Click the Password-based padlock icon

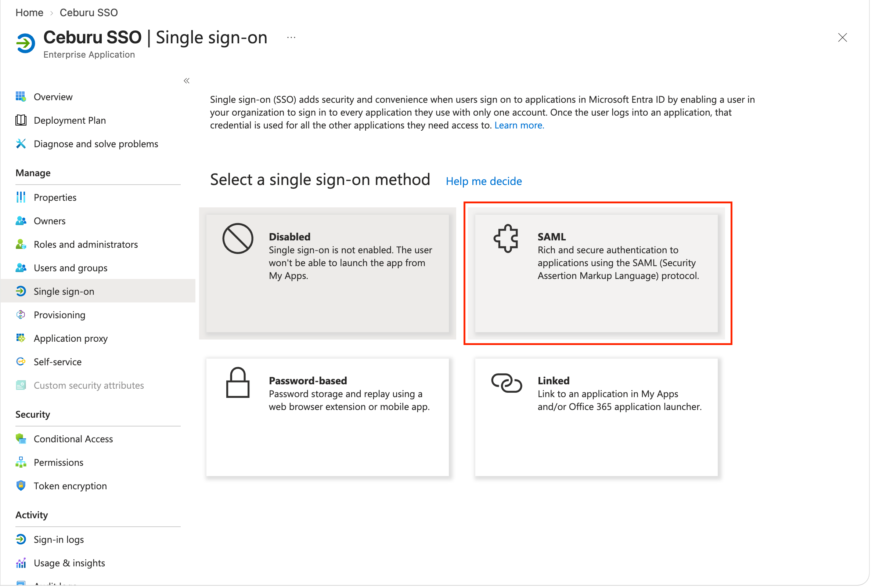[238, 383]
